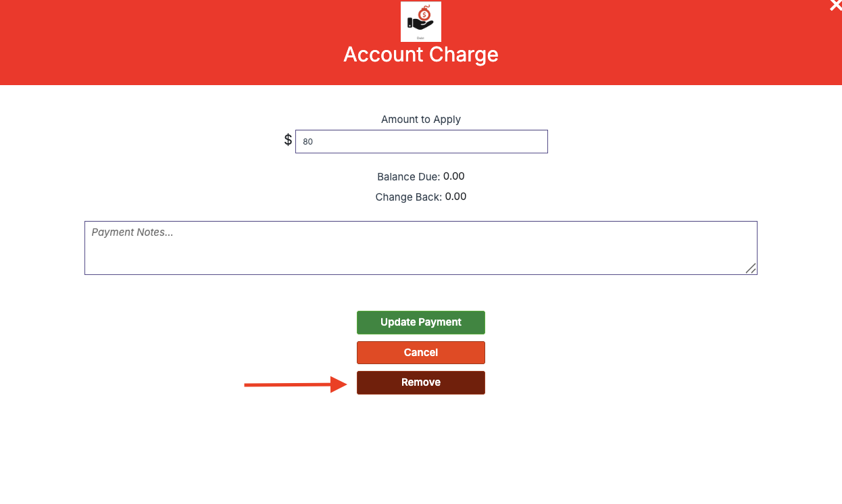Click the Change Back label
842x504 pixels.
point(408,197)
